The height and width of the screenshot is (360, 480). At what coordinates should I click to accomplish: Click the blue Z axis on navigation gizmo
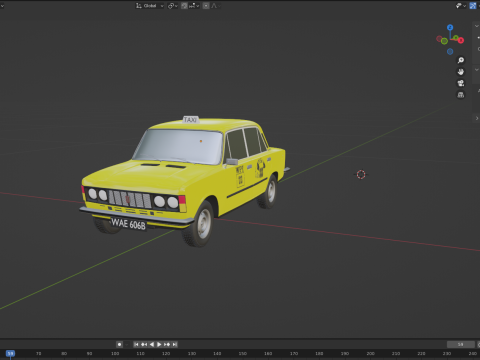click(x=450, y=27)
